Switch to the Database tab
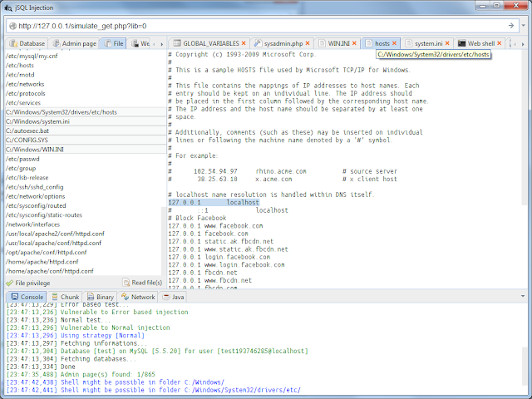 coord(27,43)
